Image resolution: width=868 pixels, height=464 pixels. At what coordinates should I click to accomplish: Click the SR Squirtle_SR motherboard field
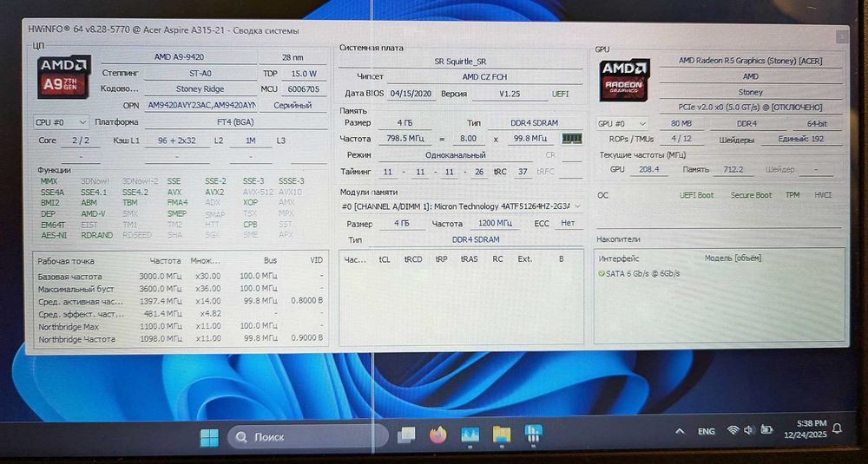461,62
